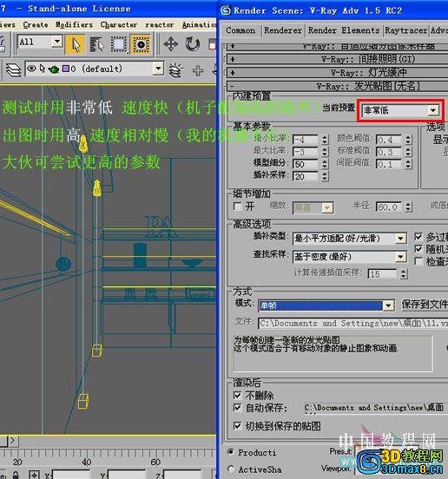Click the layer selectable arrow icon

(x=43, y=69)
